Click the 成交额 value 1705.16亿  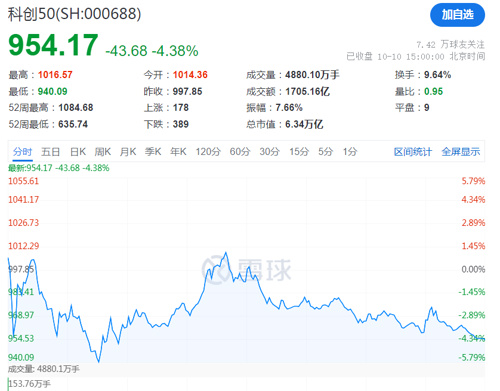click(x=307, y=91)
